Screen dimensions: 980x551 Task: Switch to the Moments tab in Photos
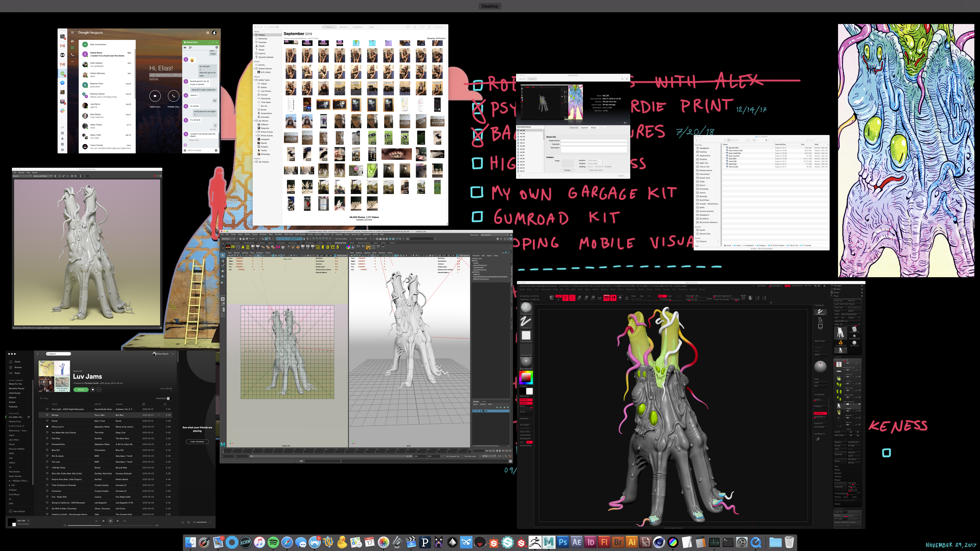coord(343,27)
